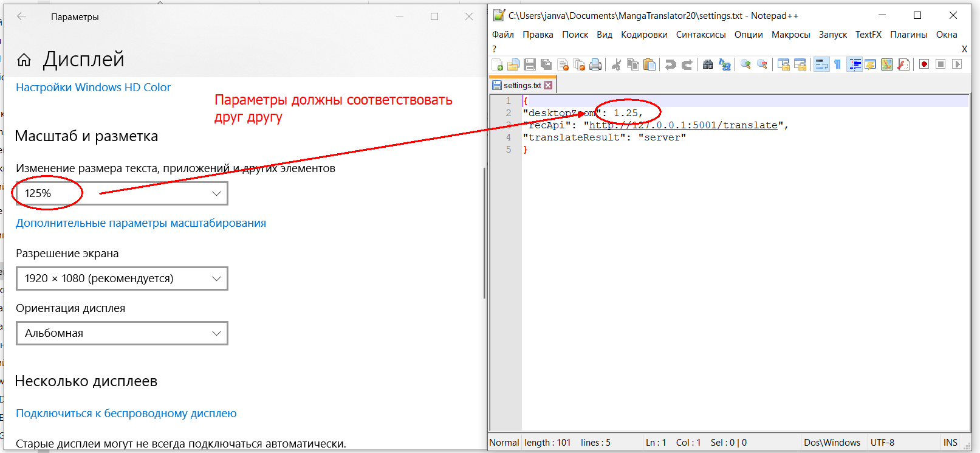Go back with the Settings arrow
This screenshot has width=980, height=453.
pos(22,16)
